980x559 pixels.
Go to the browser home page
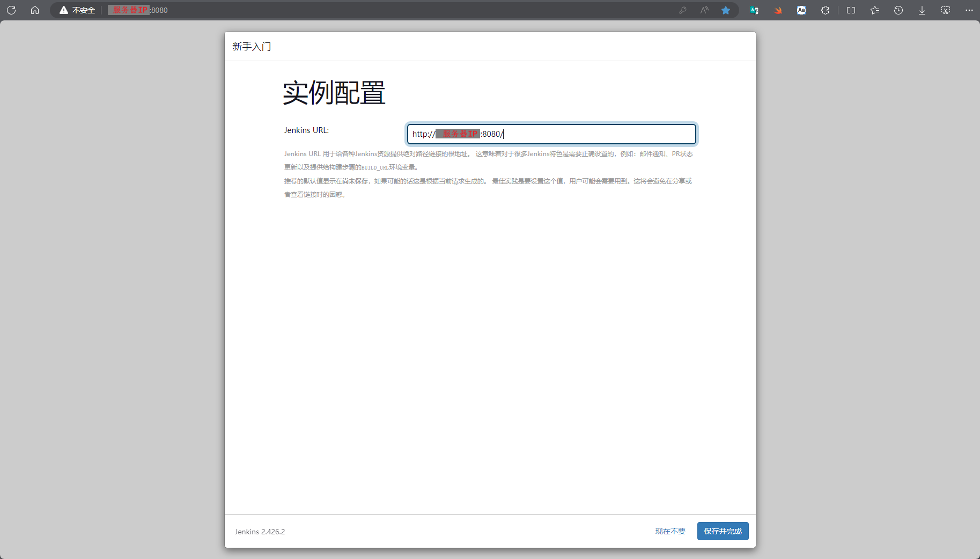coord(35,10)
